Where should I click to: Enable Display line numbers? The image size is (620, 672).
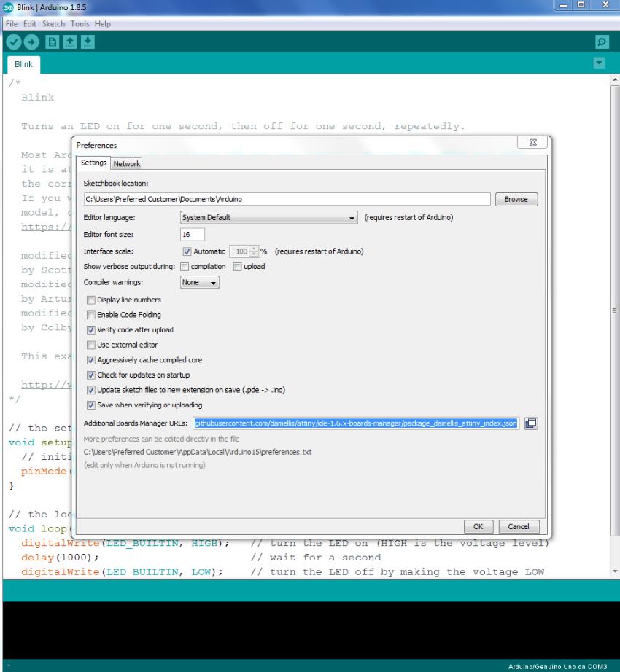(x=91, y=300)
